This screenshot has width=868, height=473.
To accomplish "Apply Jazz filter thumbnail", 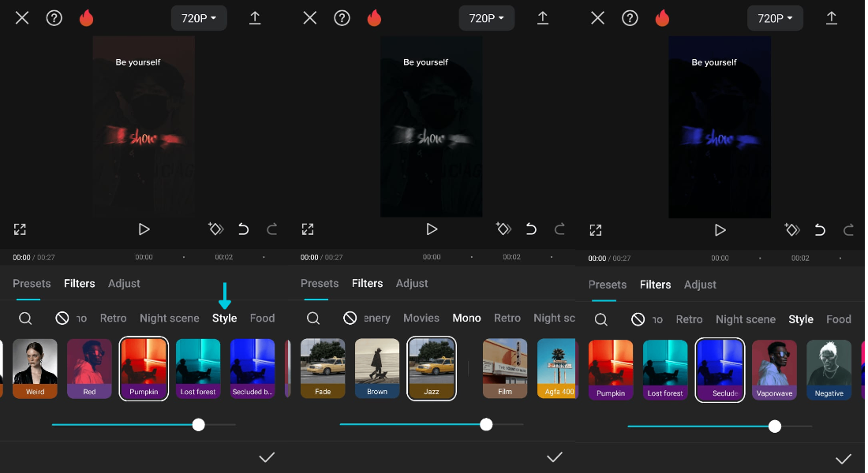I will point(432,368).
